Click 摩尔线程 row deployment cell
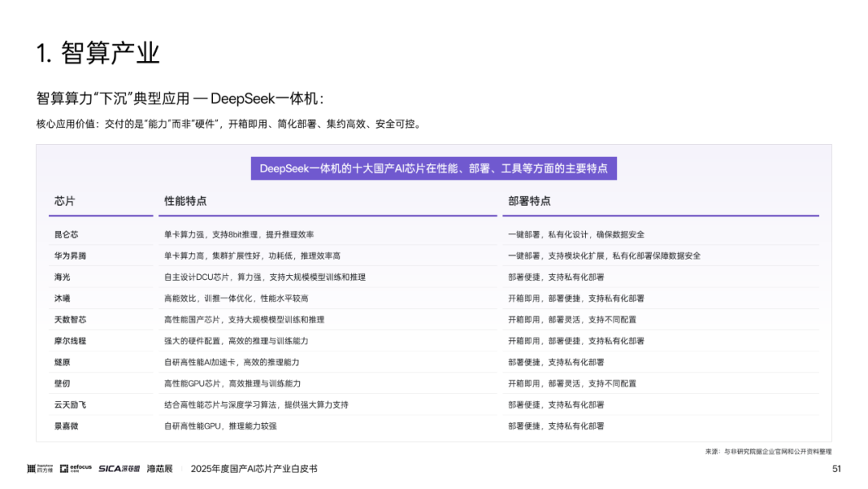 (x=576, y=341)
